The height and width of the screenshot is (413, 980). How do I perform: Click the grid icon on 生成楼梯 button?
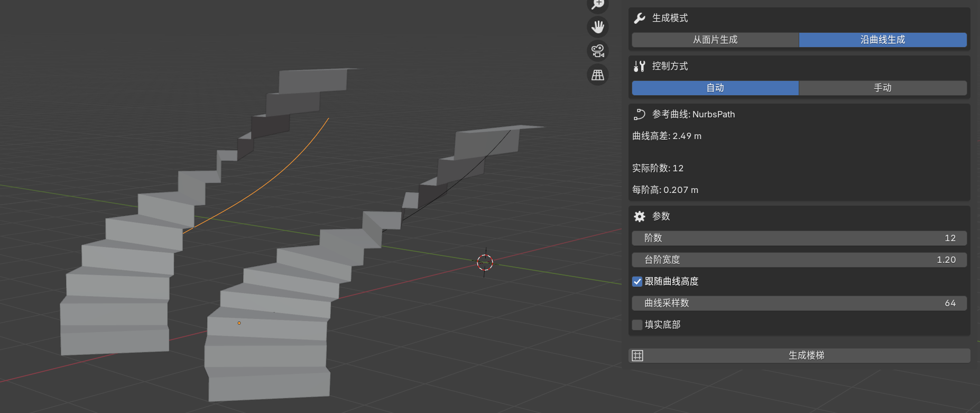click(637, 355)
